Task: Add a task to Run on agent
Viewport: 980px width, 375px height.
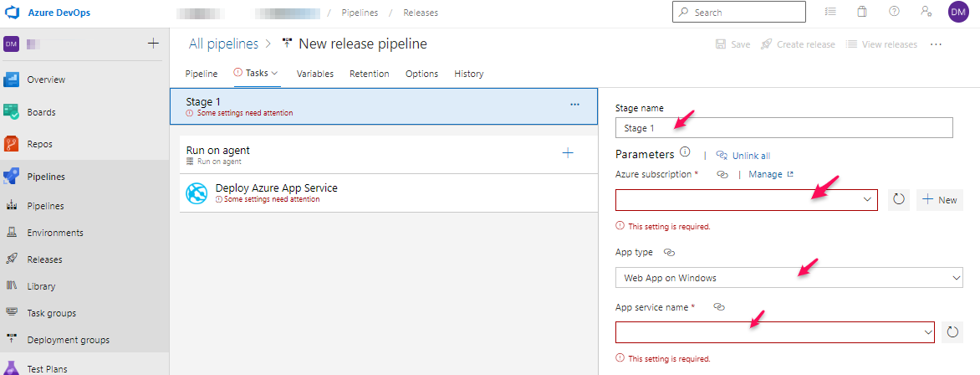Action: (x=568, y=152)
